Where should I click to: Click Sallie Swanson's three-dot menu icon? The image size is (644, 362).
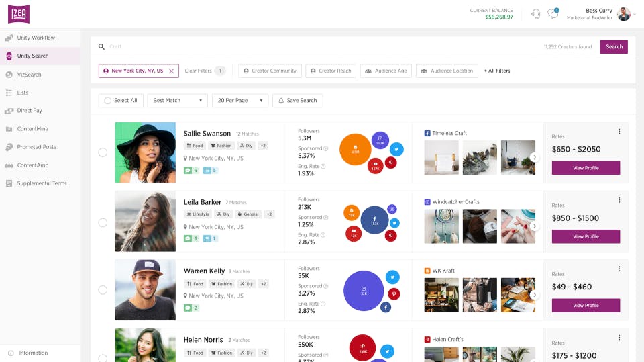(619, 132)
